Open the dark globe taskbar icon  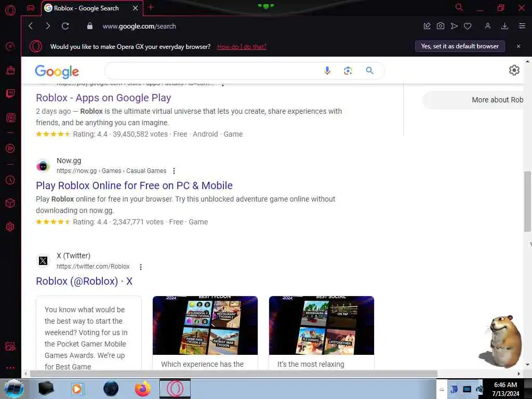tap(111, 389)
